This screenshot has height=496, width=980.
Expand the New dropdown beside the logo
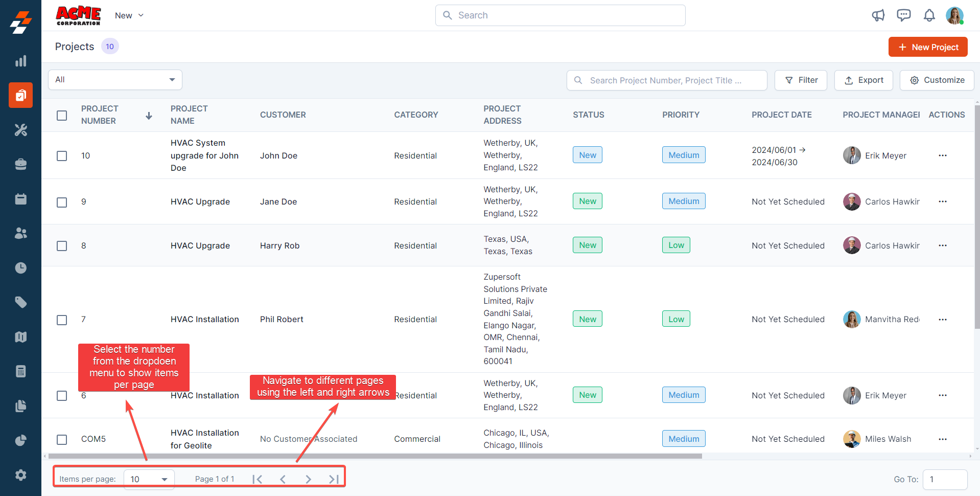tap(129, 15)
